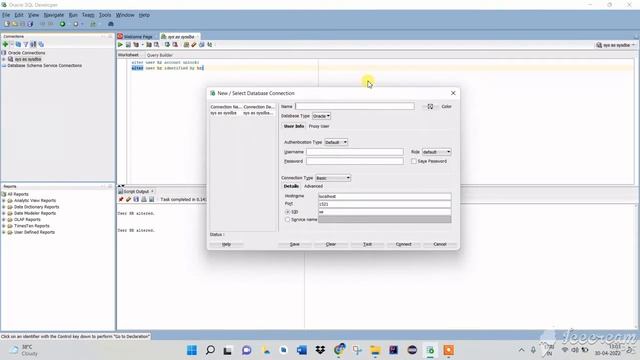640x360 pixels.
Task: Click the Test button
Action: (x=367, y=244)
